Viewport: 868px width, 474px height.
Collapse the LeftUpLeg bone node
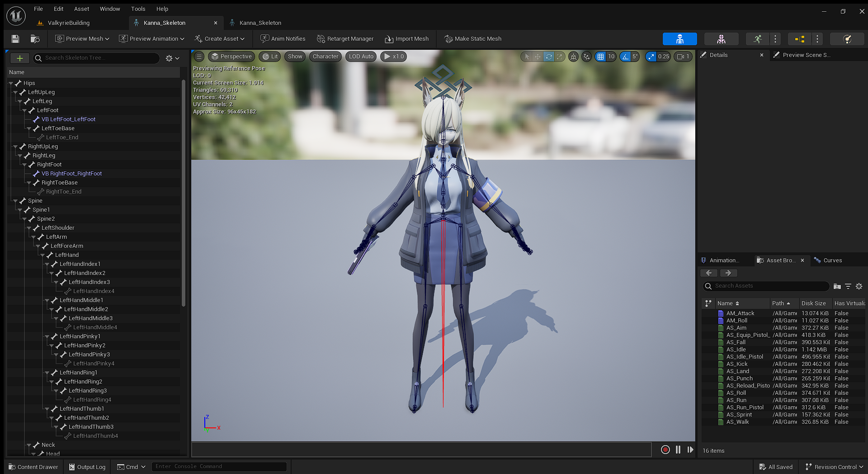coord(15,92)
